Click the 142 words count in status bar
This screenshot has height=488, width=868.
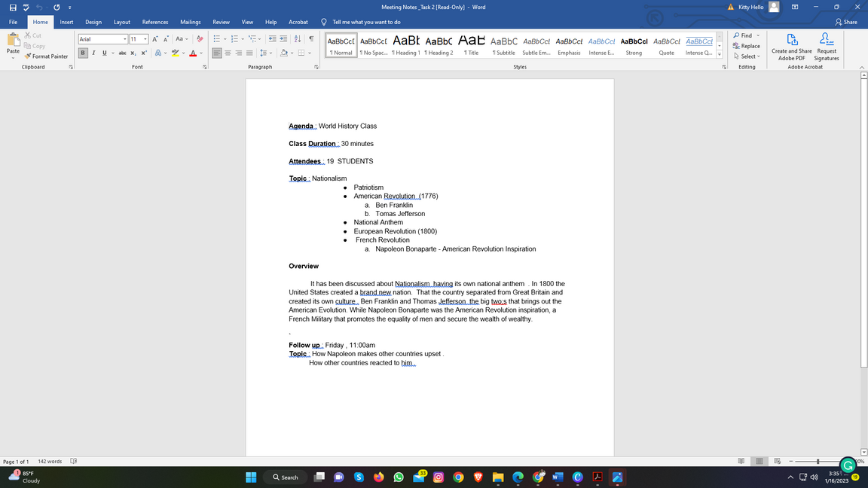pyautogui.click(x=50, y=461)
